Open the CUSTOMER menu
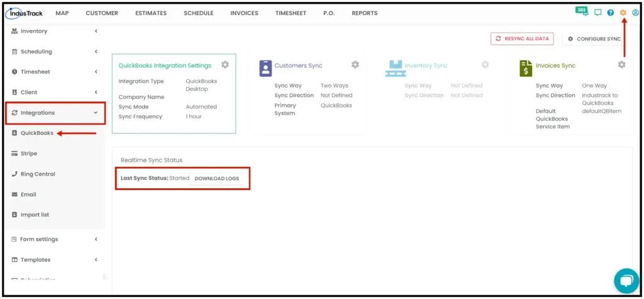 102,13
